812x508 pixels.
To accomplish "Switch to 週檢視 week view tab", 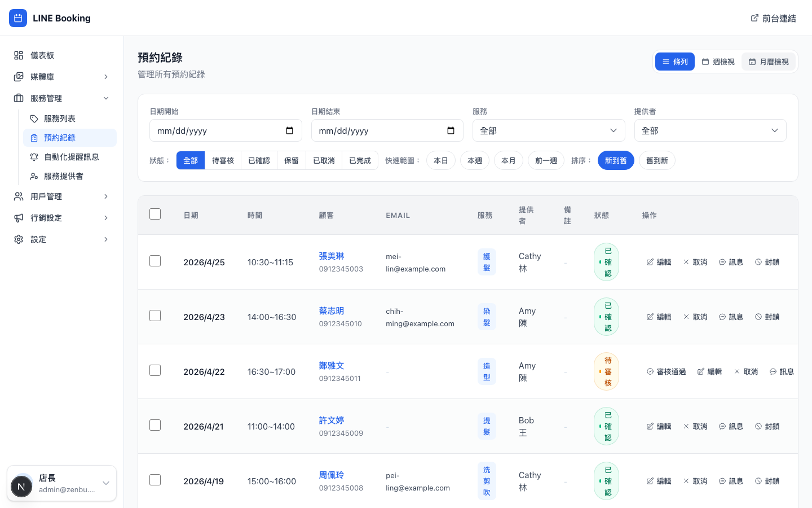I will point(718,62).
